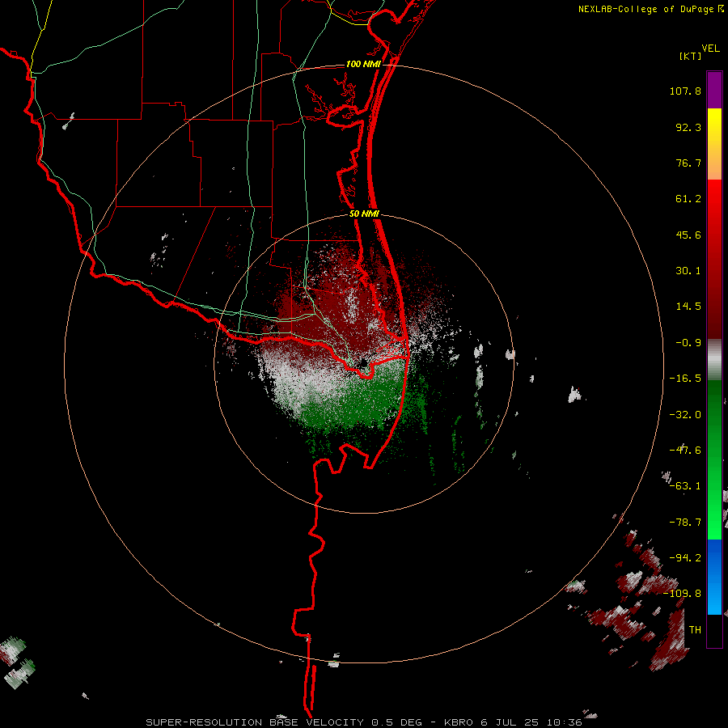The height and width of the screenshot is (728, 728).
Task: Click the 14.5 scale value
Action: pyautogui.click(x=688, y=307)
